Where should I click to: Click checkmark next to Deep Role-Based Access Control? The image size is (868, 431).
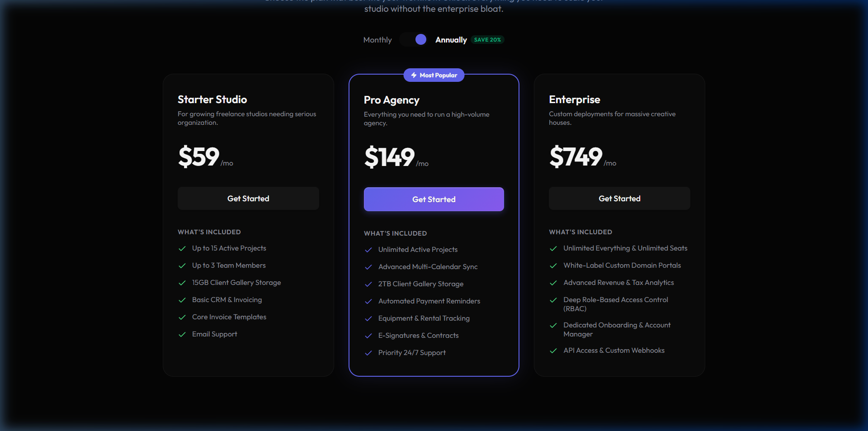553,300
